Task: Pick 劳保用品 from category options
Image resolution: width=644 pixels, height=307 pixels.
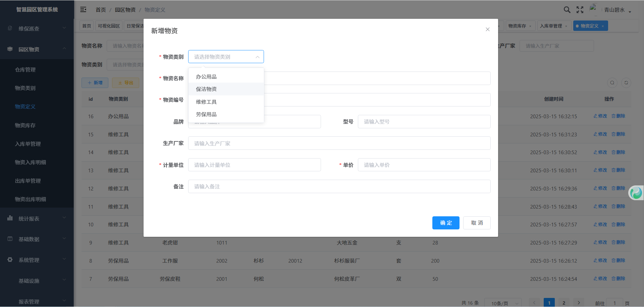Action: pyautogui.click(x=206, y=115)
